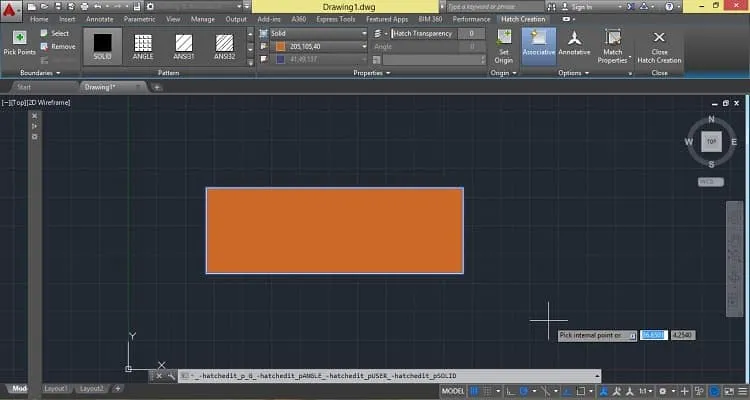Click the TOP face of ViewCube
This screenshot has width=750, height=400.
(x=711, y=142)
